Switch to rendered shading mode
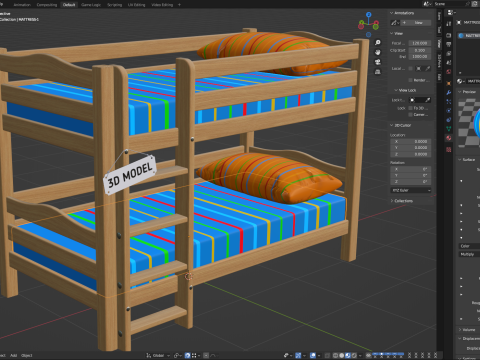This screenshot has width=480, height=360. click(x=354, y=355)
